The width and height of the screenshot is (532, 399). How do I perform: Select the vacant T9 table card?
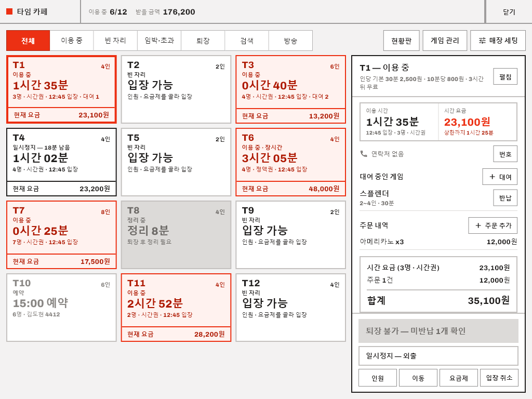tap(291, 235)
